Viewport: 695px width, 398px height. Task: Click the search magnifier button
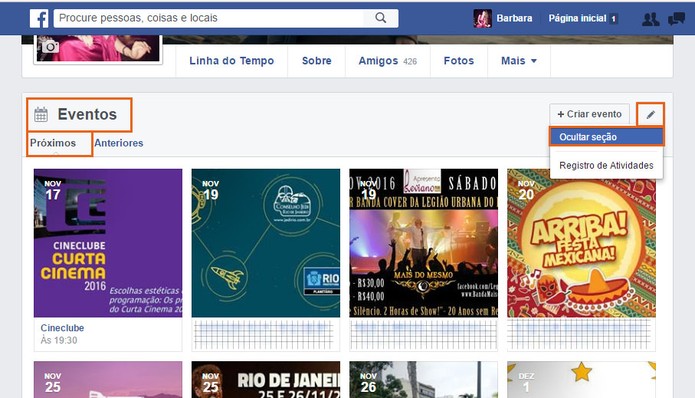pyautogui.click(x=380, y=18)
